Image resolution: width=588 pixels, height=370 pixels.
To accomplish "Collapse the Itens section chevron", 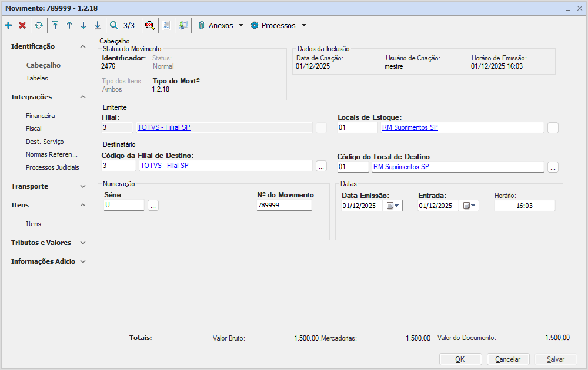I will [x=83, y=205].
